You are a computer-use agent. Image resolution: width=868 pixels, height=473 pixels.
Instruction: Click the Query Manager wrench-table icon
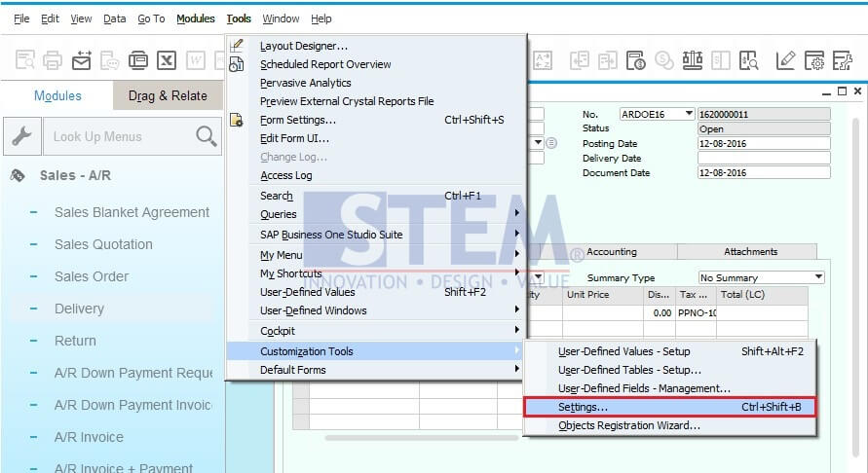843,59
